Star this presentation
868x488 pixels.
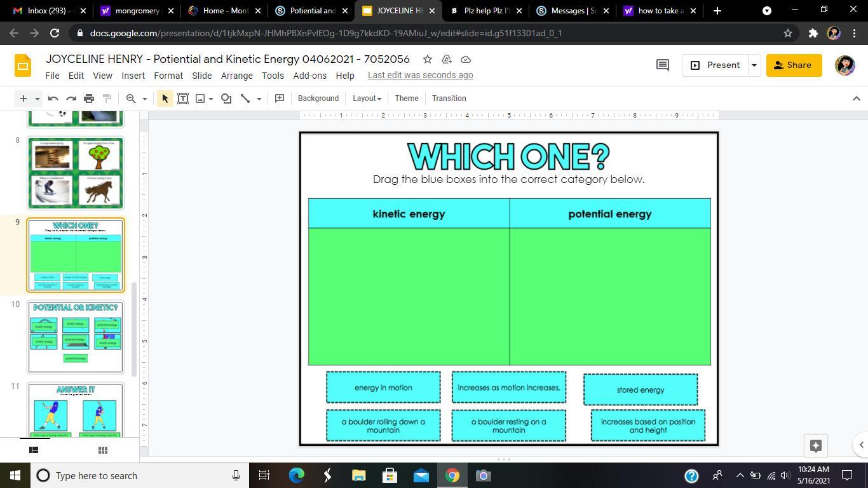pos(428,59)
